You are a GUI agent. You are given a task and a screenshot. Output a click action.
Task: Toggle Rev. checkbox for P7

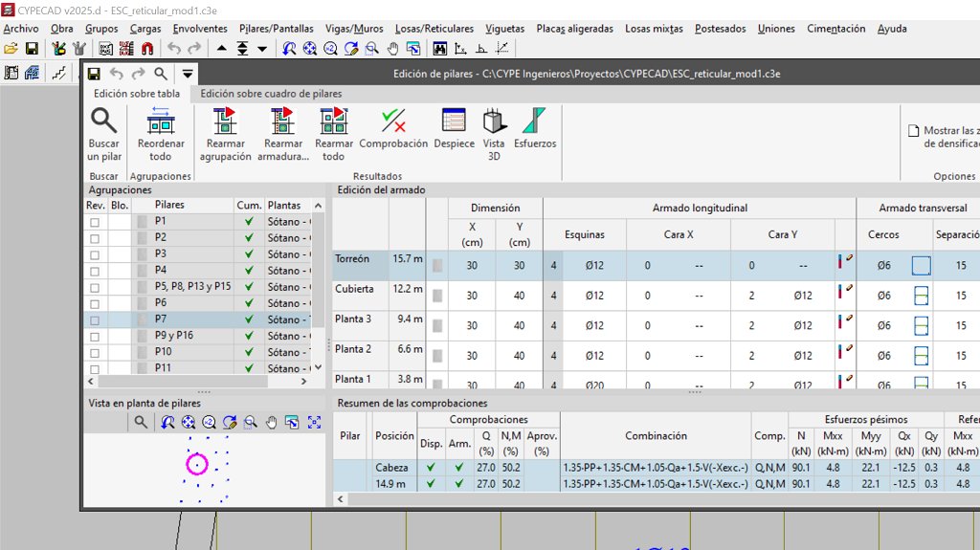point(95,320)
